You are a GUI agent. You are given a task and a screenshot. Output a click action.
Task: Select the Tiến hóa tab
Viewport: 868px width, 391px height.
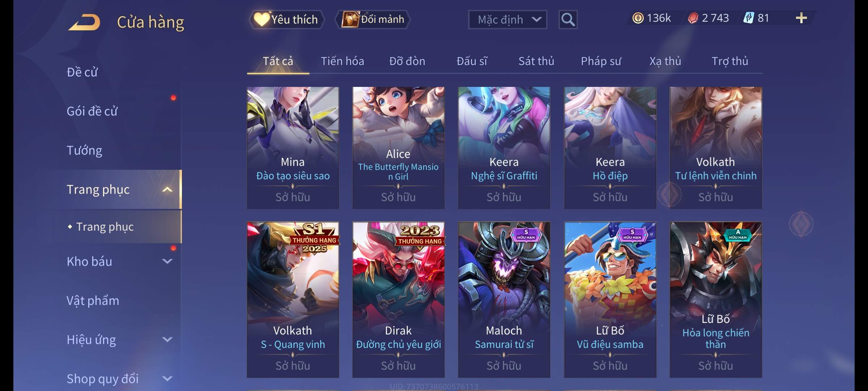click(x=342, y=61)
